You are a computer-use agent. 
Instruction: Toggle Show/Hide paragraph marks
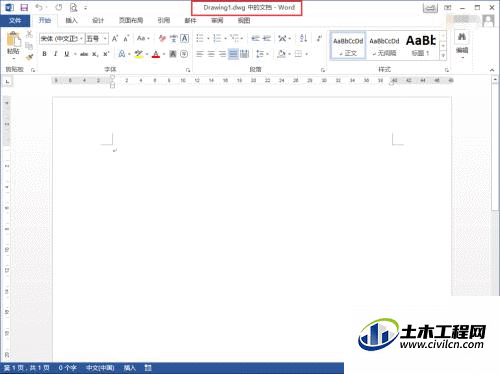[319, 39]
